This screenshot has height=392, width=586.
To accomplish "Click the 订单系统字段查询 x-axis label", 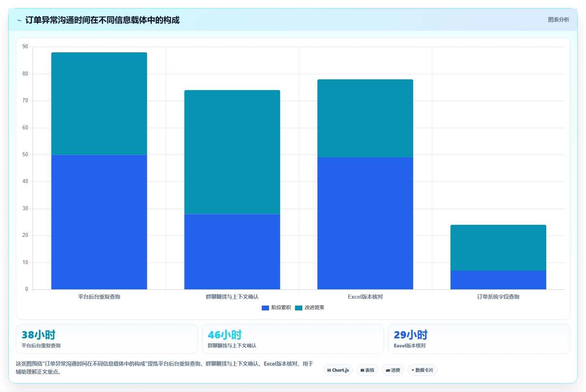I will coord(498,297).
